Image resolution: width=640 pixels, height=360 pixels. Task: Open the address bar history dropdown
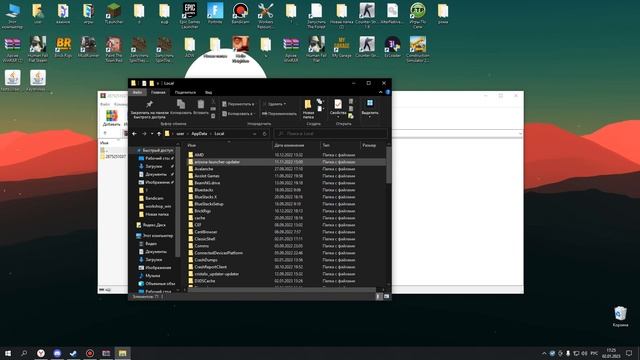point(254,133)
